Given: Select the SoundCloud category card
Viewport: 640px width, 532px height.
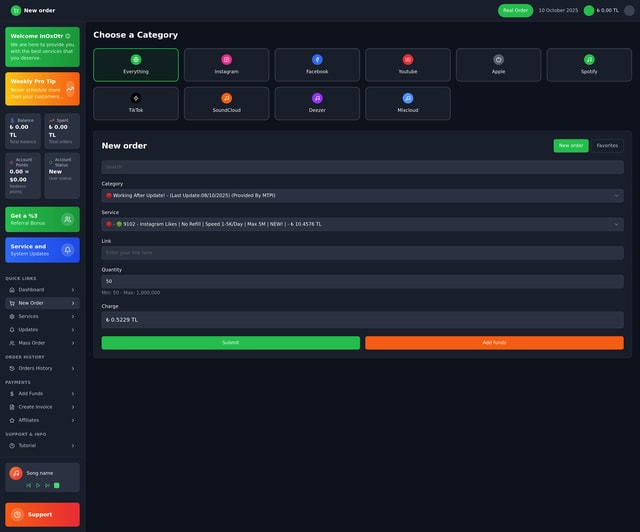Looking at the screenshot, I should [x=226, y=103].
